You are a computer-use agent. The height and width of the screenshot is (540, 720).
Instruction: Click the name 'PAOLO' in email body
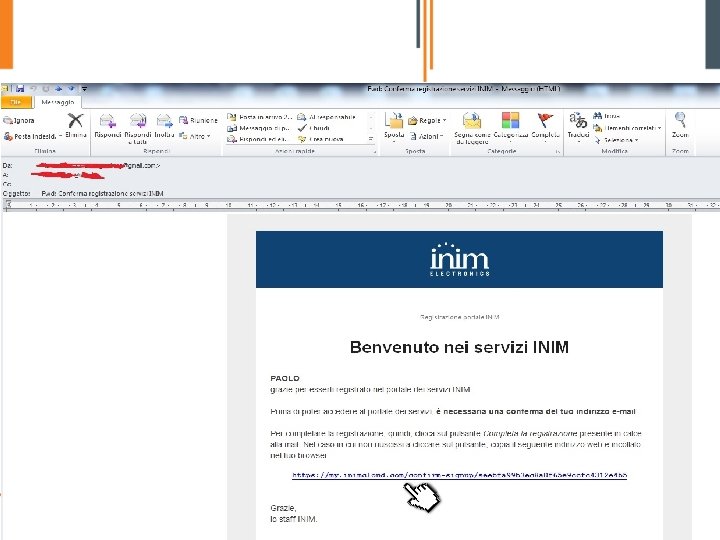coord(285,378)
